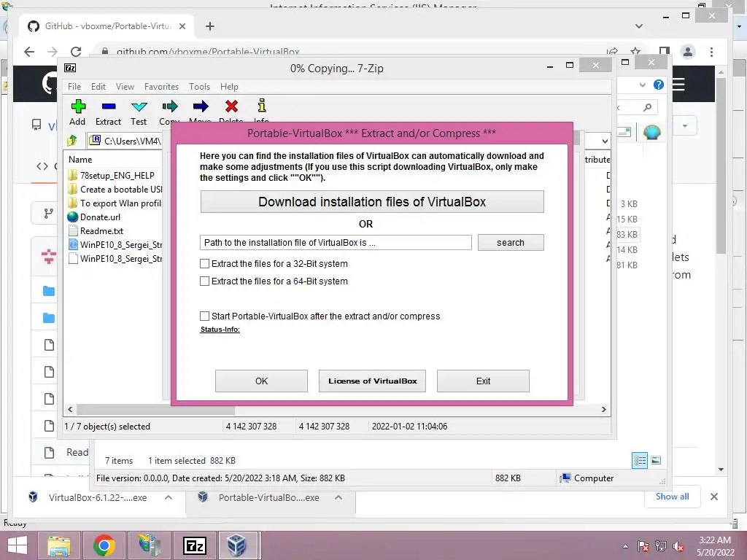This screenshot has height=560, width=747.
Task: Click Chrome address bar github.com URL
Action: coord(208,52)
